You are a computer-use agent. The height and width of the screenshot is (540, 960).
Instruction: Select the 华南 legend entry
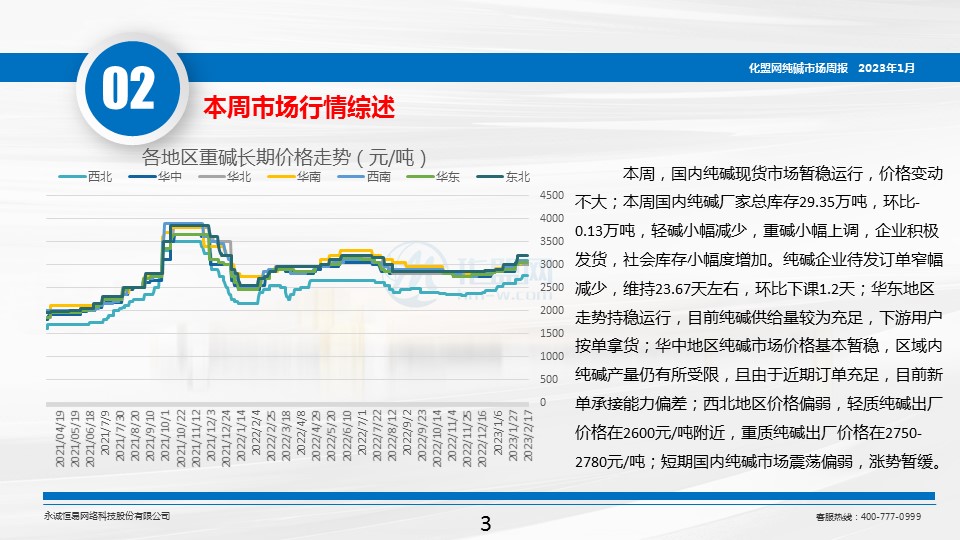point(308,177)
